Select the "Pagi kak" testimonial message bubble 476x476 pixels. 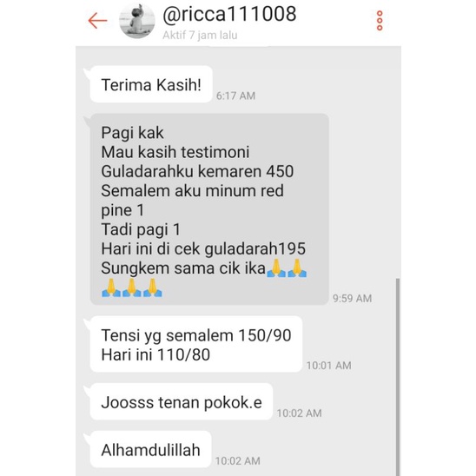pyautogui.click(x=209, y=209)
